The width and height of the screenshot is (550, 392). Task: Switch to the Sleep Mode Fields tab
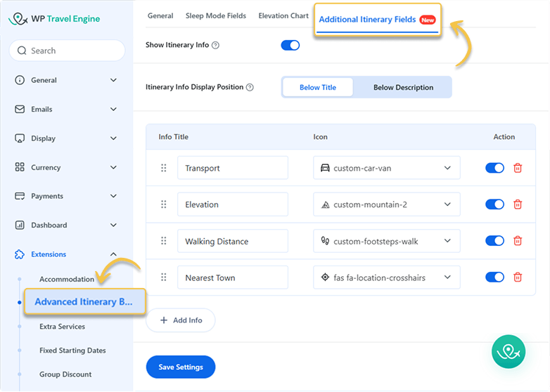216,15
